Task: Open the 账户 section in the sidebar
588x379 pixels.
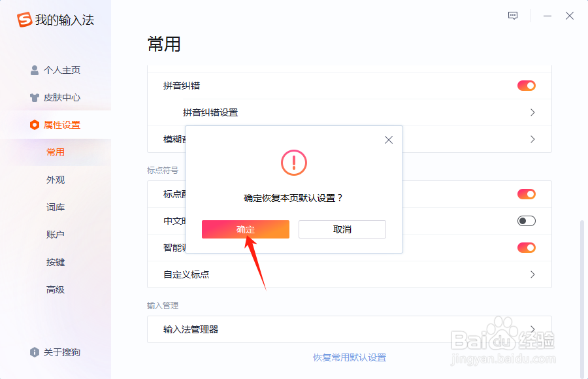Action: [x=56, y=235]
